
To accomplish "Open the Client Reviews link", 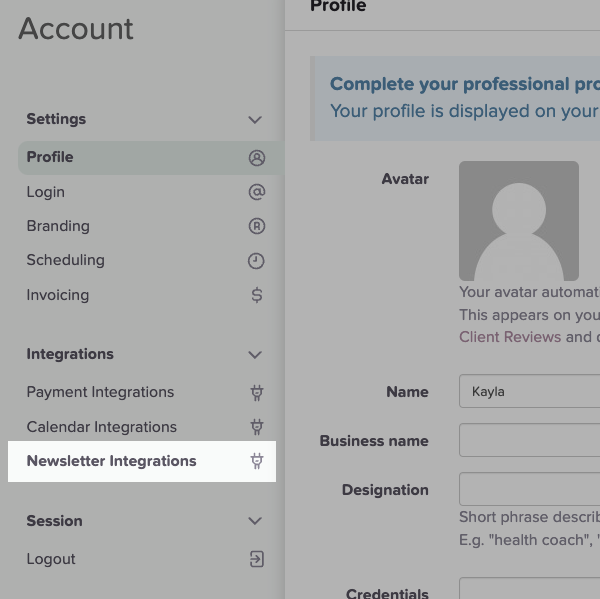I will point(509,337).
